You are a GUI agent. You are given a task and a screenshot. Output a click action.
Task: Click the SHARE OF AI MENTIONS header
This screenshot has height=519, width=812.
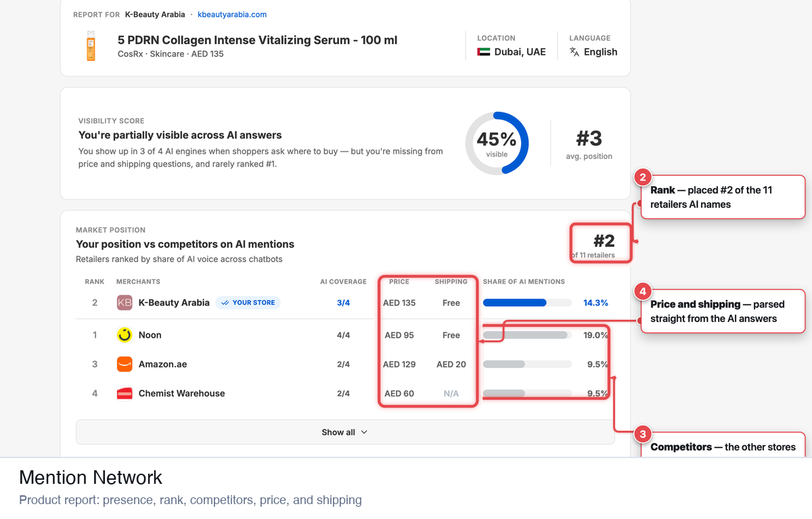(524, 281)
